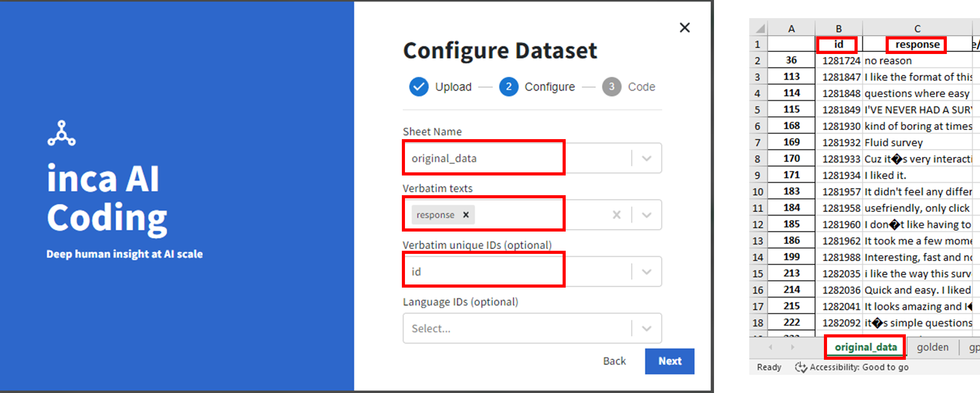Image resolution: width=980 pixels, height=393 pixels.
Task: Click the Sheet Name field showing original_data
Action: click(532, 158)
